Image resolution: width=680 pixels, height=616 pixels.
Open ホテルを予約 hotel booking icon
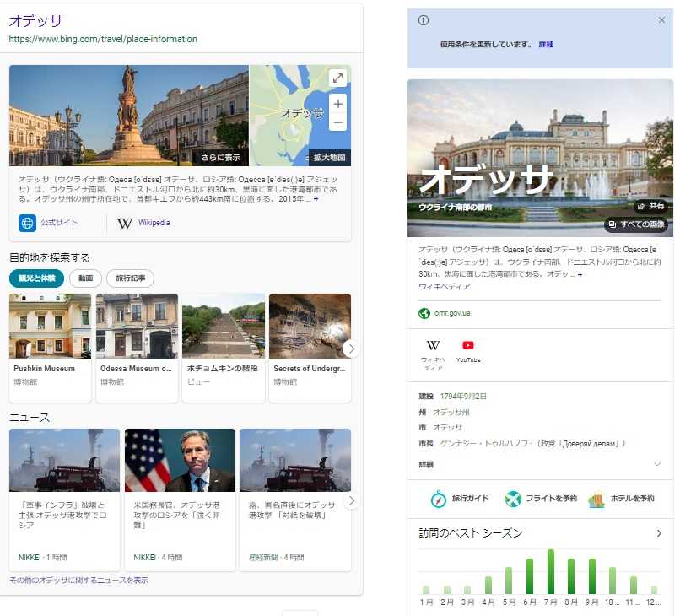596,499
